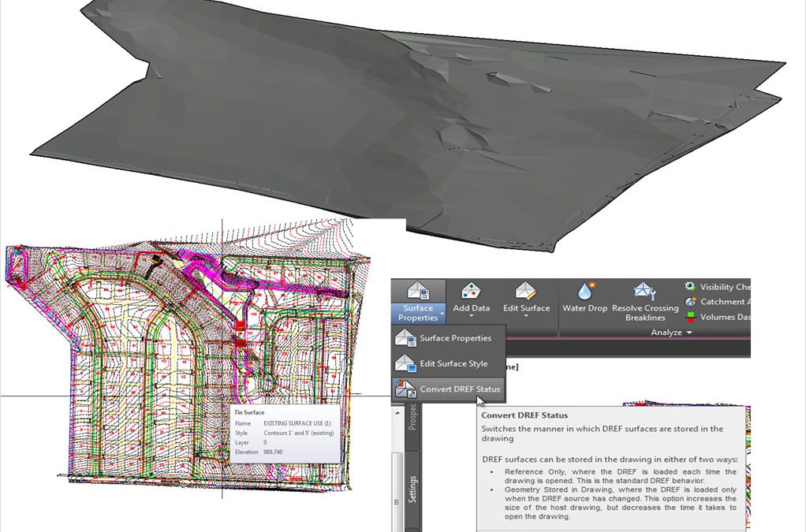Click the Surface Properties ribbon icon
This screenshot has width=806, height=532.
(419, 291)
